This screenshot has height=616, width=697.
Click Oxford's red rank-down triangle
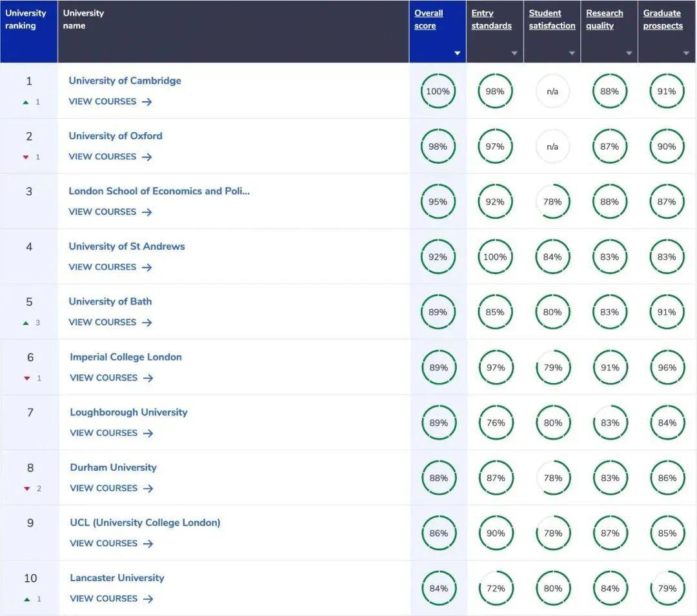pos(26,157)
